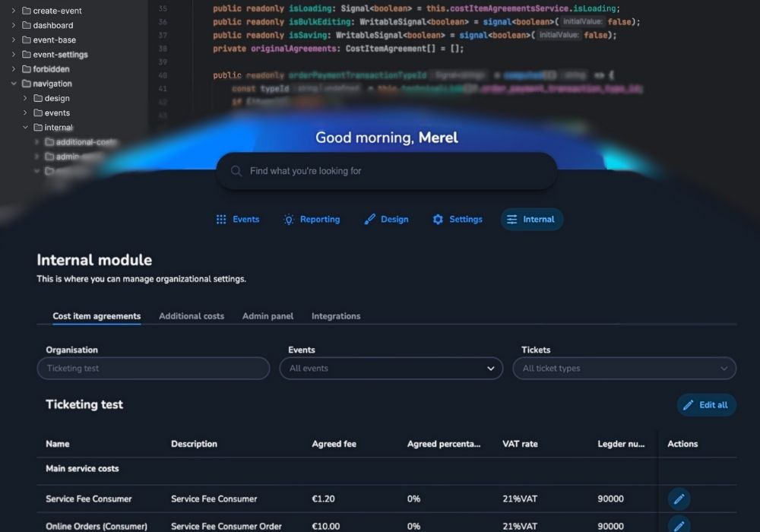Switch to the Additional costs tab
Viewport: 760px width, 532px height.
(192, 316)
